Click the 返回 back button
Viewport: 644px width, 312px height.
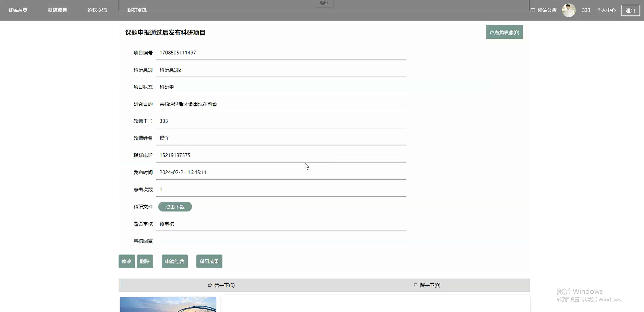324,3
